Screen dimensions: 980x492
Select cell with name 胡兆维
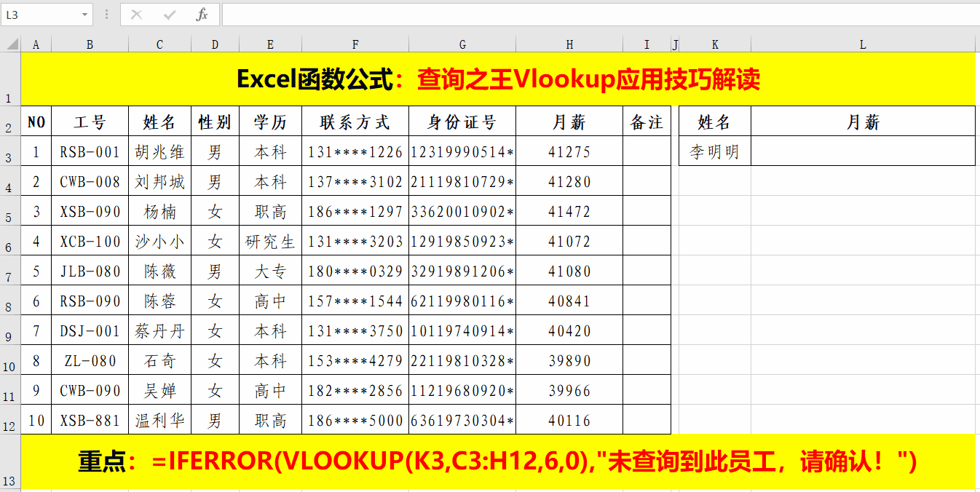coord(159,151)
